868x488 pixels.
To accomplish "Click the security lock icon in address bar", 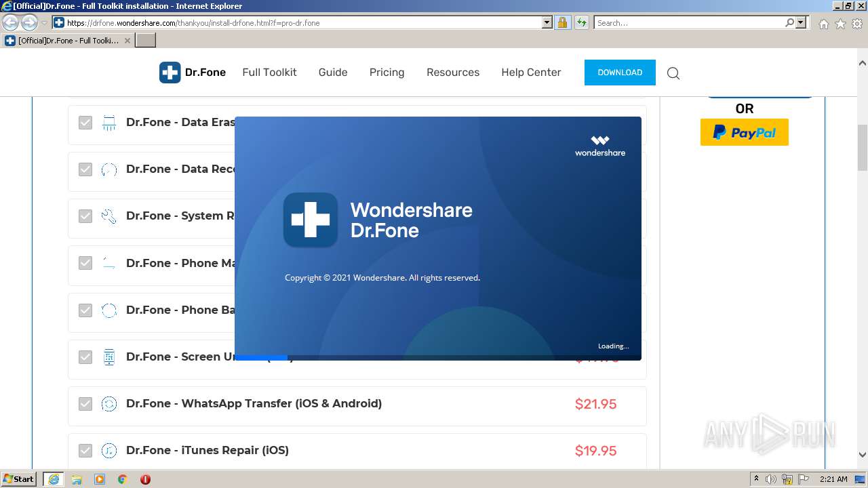I will [562, 23].
